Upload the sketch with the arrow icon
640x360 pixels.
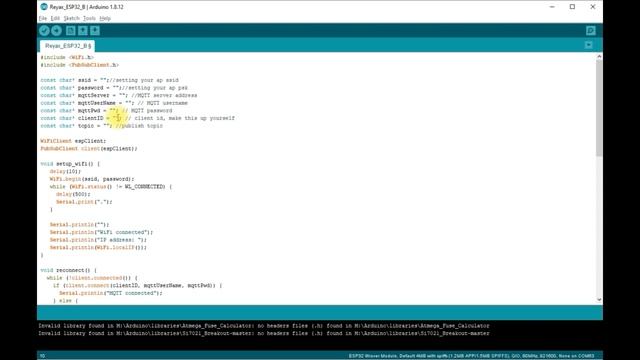[56, 31]
